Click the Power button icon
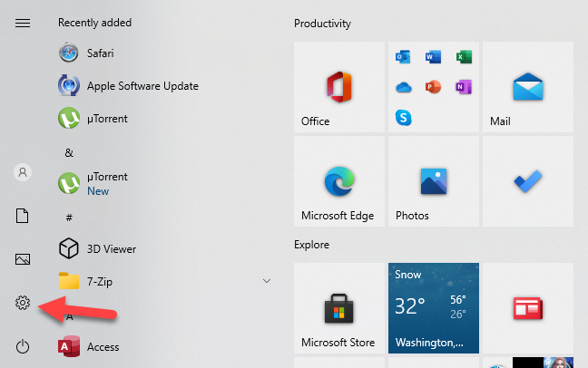This screenshot has height=368, width=588. (24, 346)
